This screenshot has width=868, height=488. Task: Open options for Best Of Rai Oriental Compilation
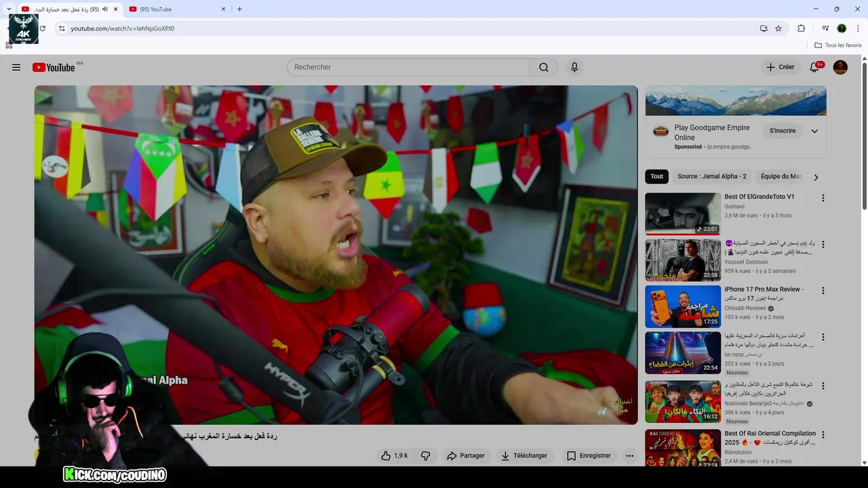pos(823,434)
